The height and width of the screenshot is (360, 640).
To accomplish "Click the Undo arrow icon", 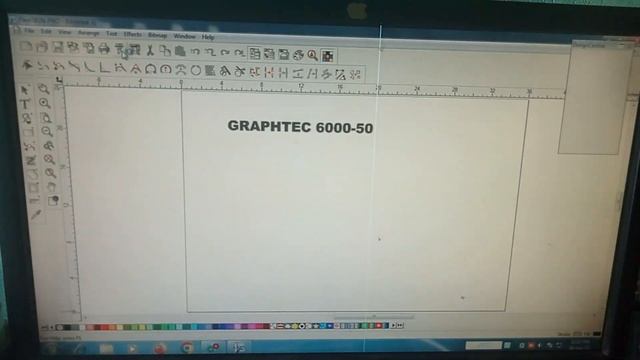I will (x=196, y=52).
